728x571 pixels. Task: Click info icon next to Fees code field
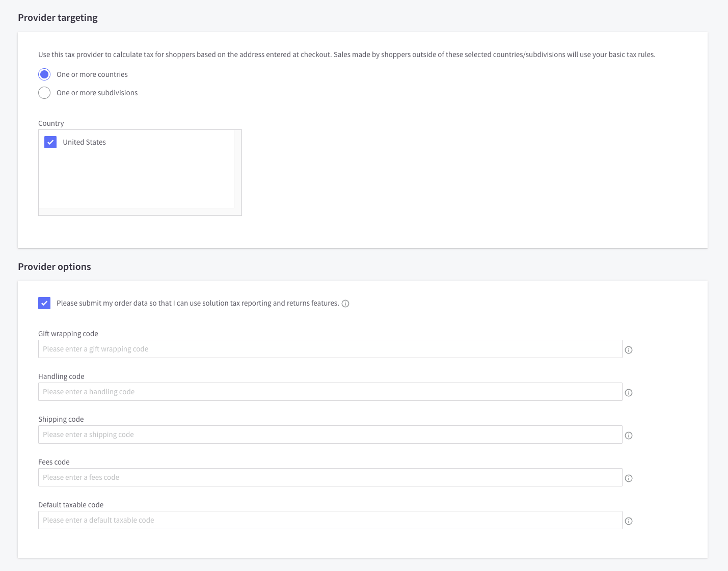[629, 478]
